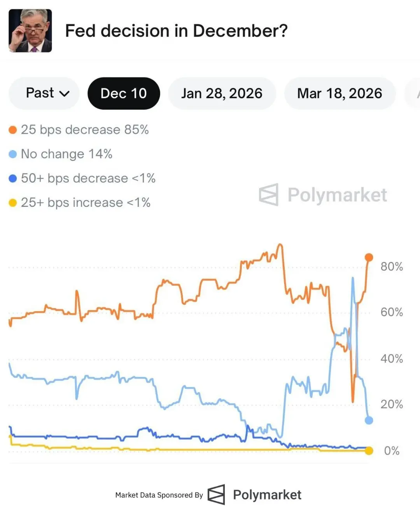
Task: Click the dark blue 50+ bps decrease dot
Action: pyautogui.click(x=13, y=178)
